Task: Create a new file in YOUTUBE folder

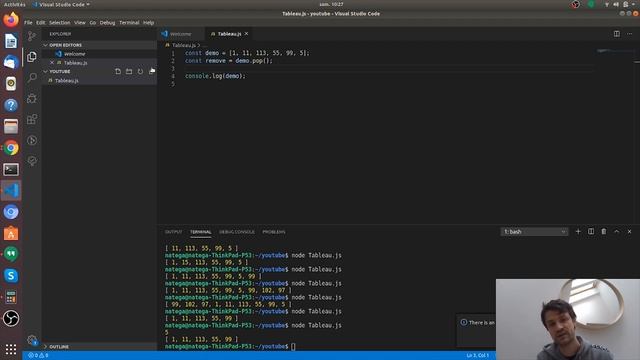Action: click(118, 71)
